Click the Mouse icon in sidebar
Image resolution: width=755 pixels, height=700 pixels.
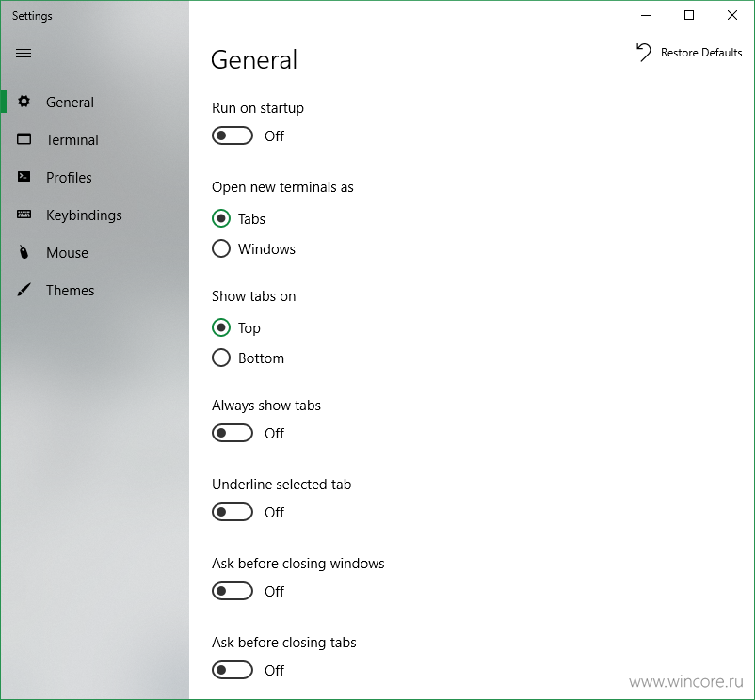click(24, 251)
